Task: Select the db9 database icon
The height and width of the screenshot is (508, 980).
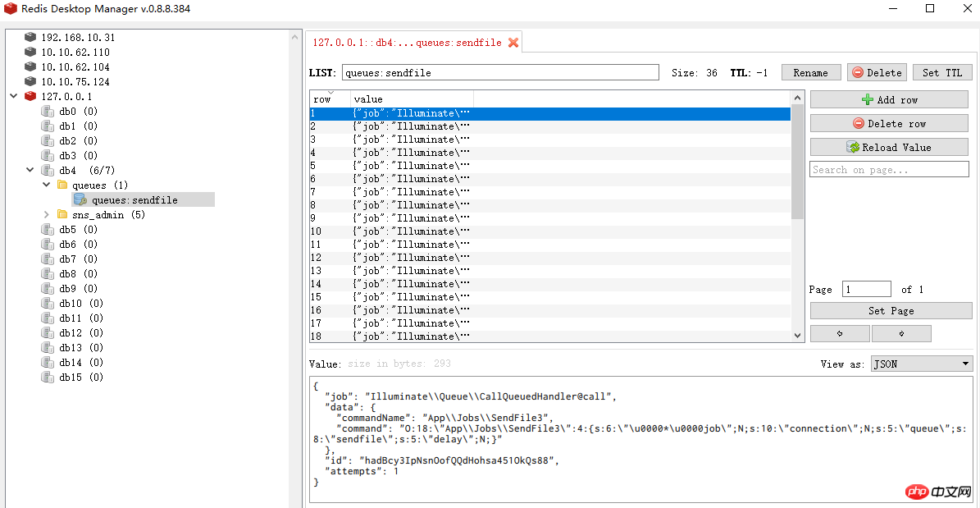Action: click(48, 288)
